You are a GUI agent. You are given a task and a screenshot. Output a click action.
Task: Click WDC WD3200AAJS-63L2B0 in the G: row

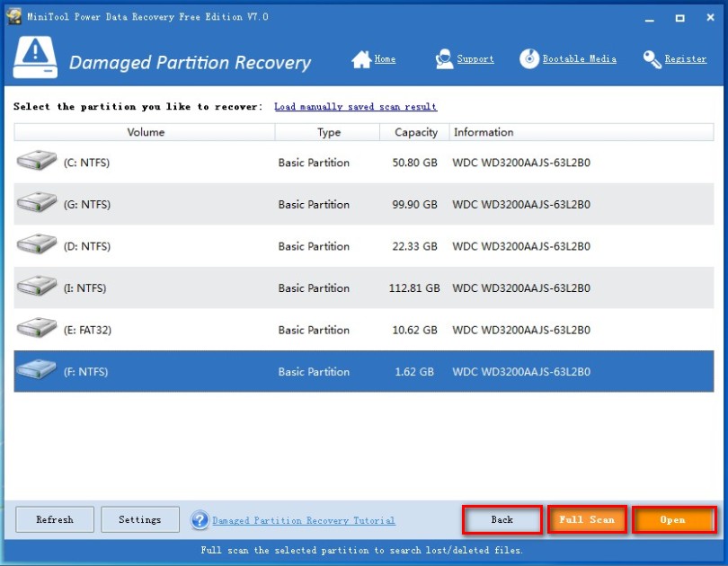pos(521,205)
